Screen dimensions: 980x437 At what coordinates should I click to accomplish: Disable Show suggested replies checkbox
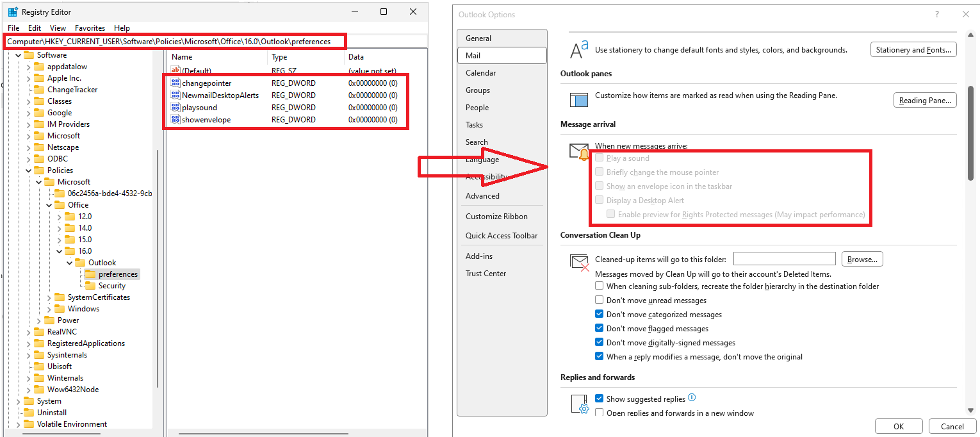tap(600, 399)
